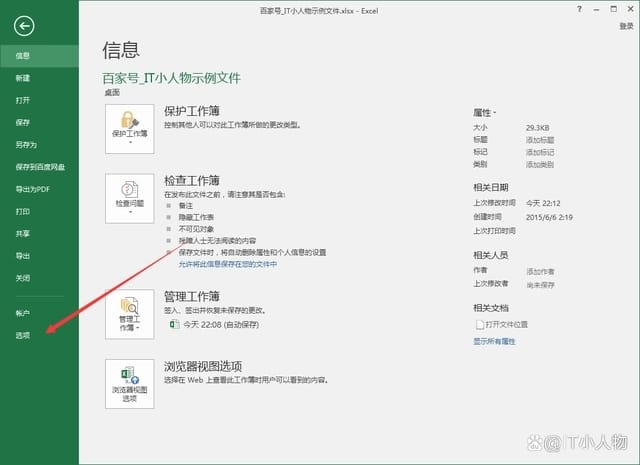Expand the 属性 dropdown header

tap(484, 113)
